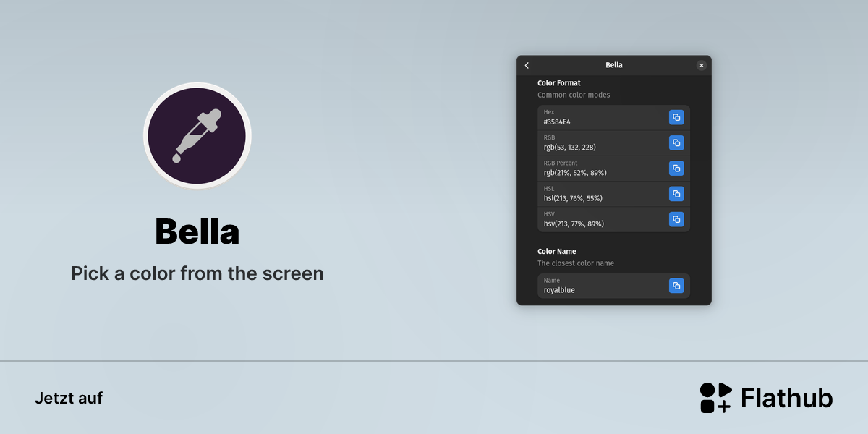Select the hsl(213, 76%, 55%) row
This screenshot has height=434, width=868.
click(613, 194)
